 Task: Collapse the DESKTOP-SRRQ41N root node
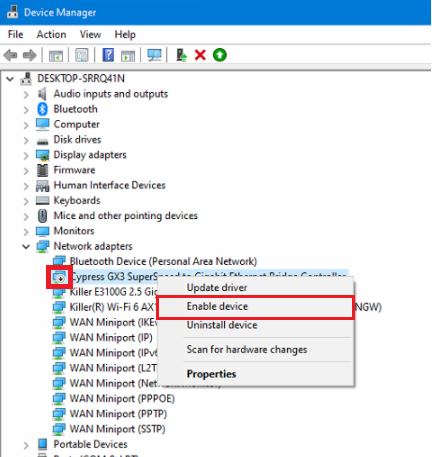pos(10,79)
